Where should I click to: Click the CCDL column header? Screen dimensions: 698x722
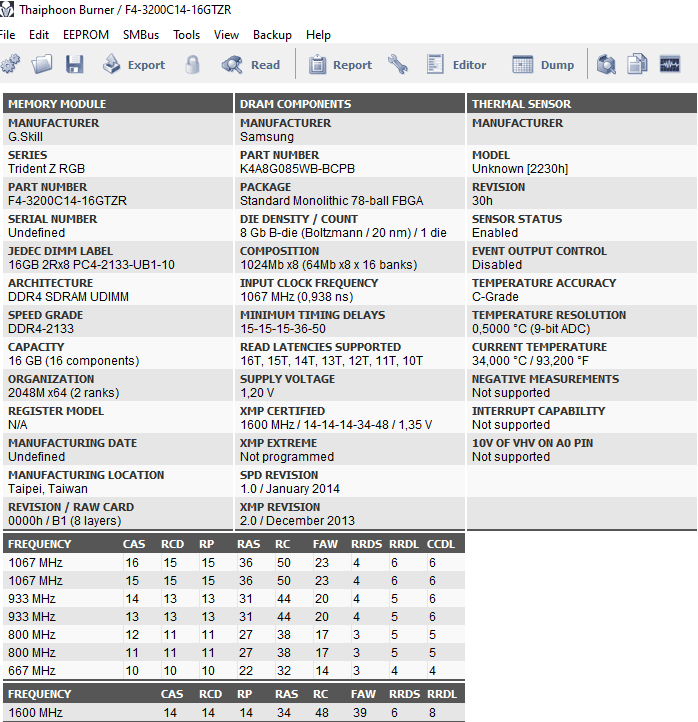pos(441,544)
